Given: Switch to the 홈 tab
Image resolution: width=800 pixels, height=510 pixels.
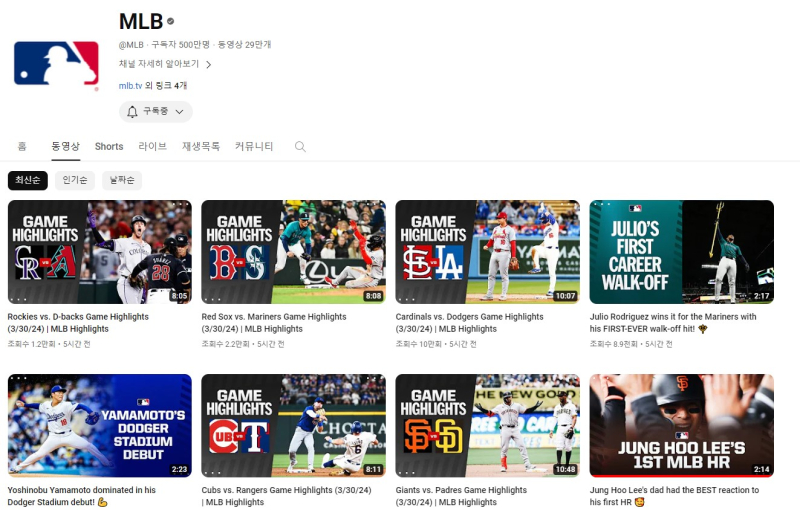Looking at the screenshot, I should click(22, 146).
